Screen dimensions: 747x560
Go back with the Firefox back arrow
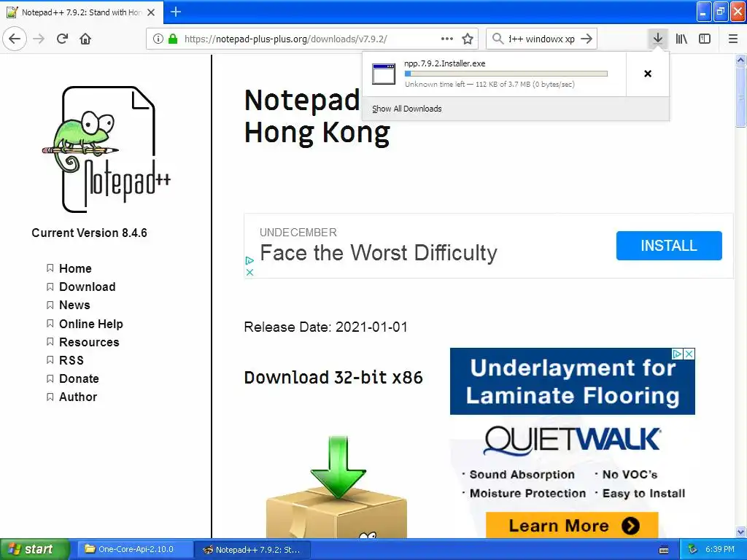[x=15, y=39]
